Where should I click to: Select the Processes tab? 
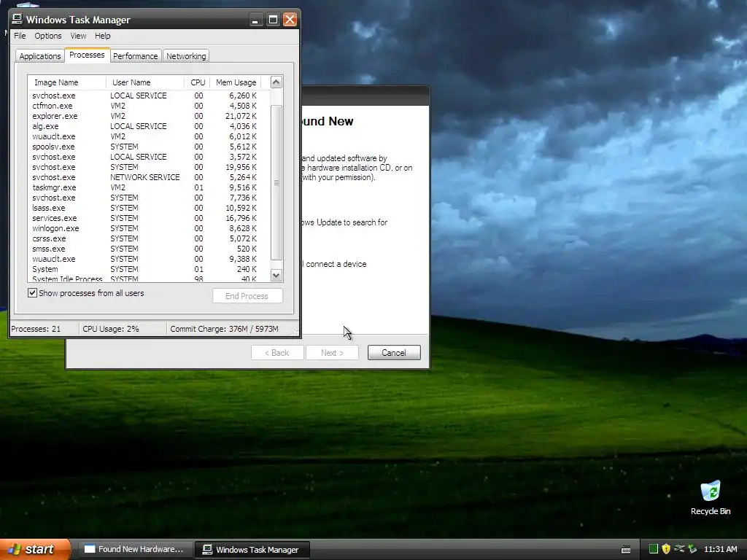coord(87,55)
